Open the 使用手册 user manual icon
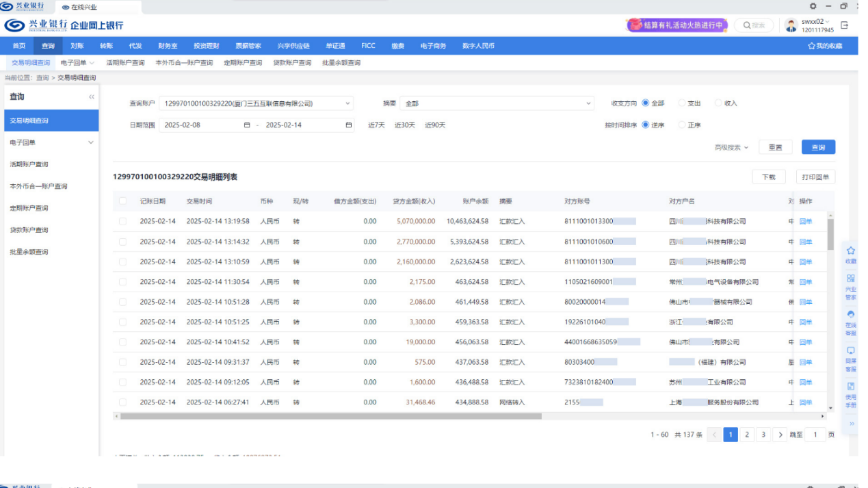The height and width of the screenshot is (488, 868). [851, 387]
